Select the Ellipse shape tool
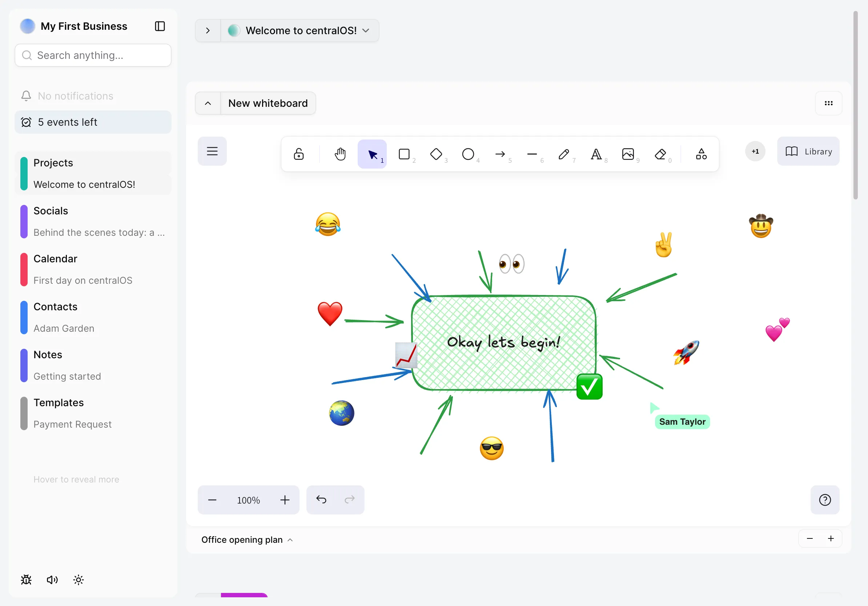 pyautogui.click(x=468, y=154)
